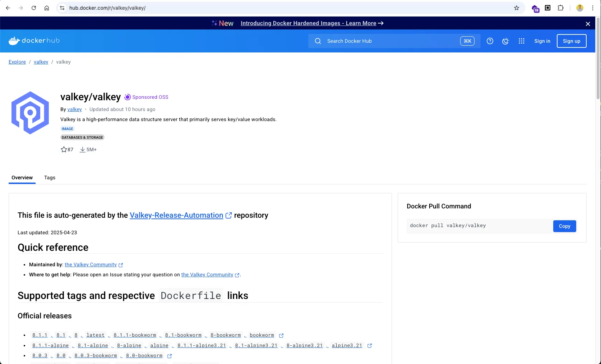Open the Valkey Community maintained-by link

[91, 264]
